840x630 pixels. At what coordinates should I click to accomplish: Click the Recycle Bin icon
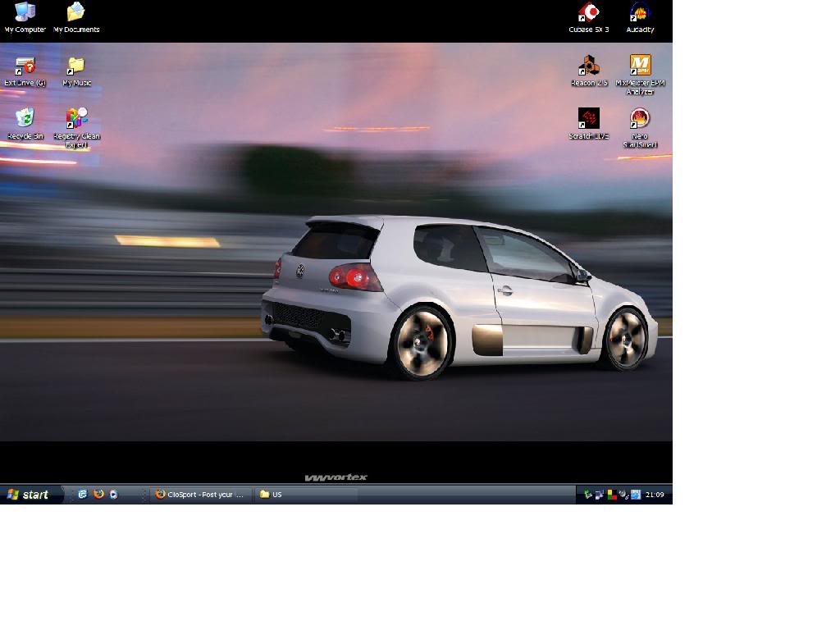pos(25,120)
